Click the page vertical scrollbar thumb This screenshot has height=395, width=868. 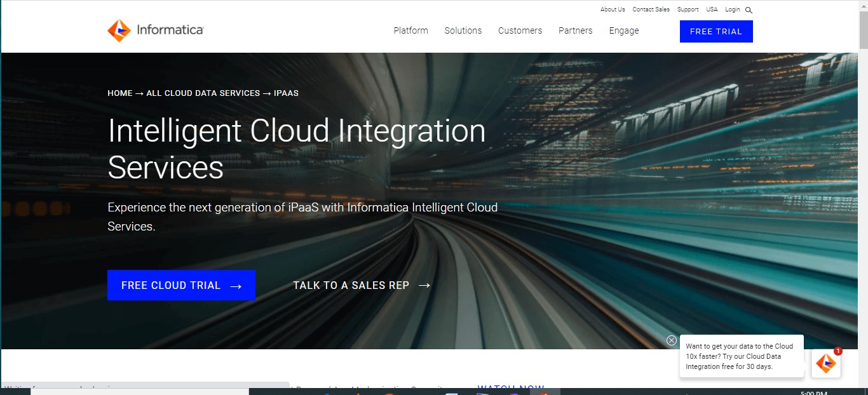point(864,29)
